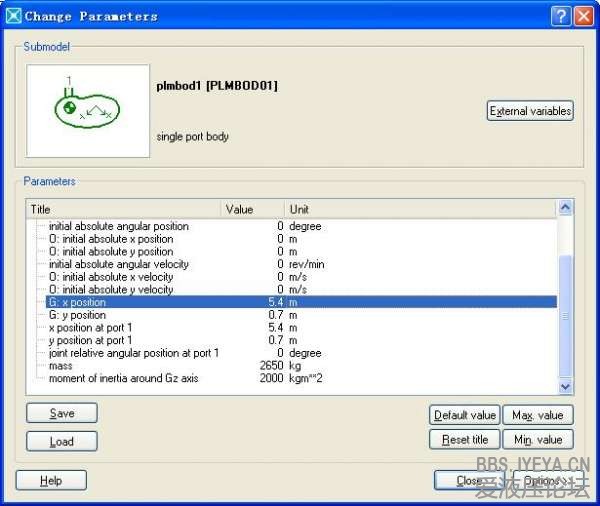Click the plmbod1 submodel body icon
Screen dimensions: 600x506
(x=87, y=110)
